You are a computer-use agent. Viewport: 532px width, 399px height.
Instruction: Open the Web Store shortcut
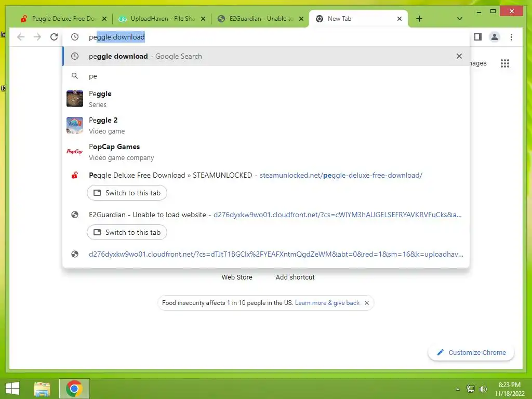click(237, 277)
